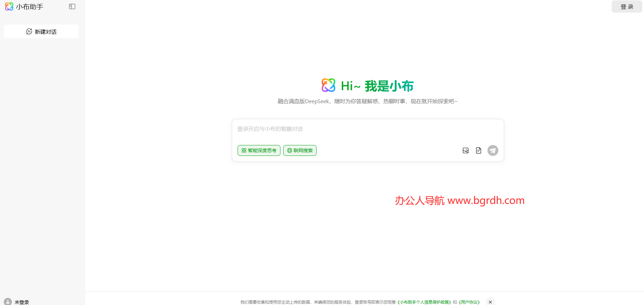The width and height of the screenshot is (644, 305).
Task: Focus the chat input field 登录开启与小布的智趣对谈
Action: click(x=368, y=129)
